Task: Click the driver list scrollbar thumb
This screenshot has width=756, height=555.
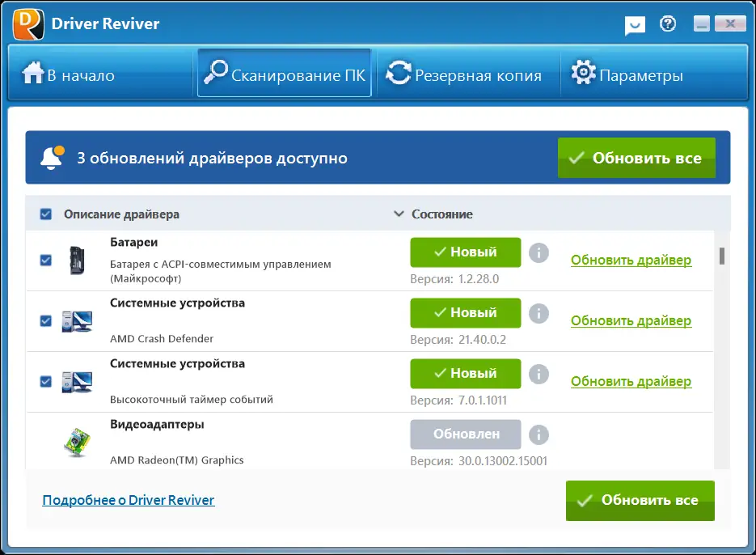Action: tap(722, 256)
